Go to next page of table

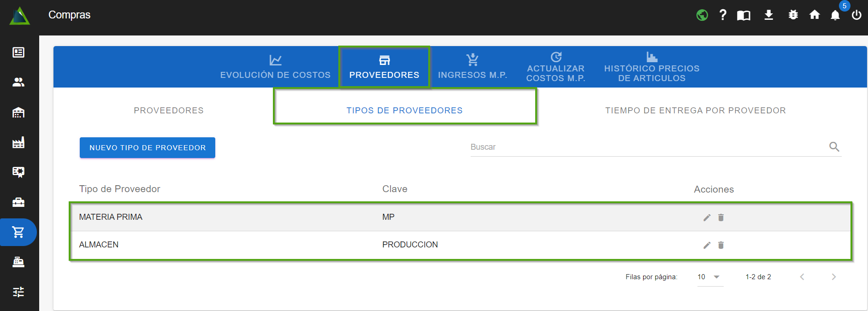click(x=833, y=277)
